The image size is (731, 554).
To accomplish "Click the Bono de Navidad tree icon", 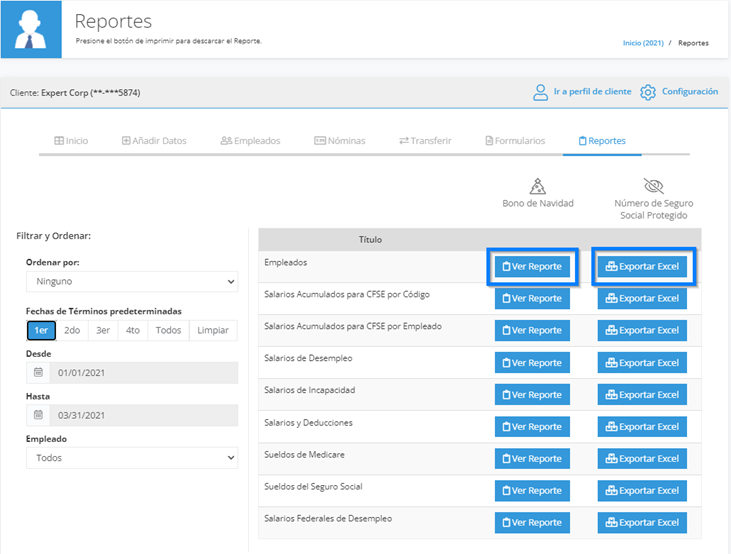I will coord(538,186).
